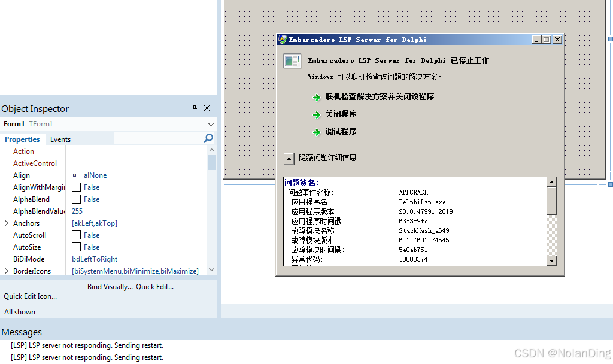The height and width of the screenshot is (364, 613).
Task: Open the Form1 component selector dropdown
Action: tap(211, 124)
